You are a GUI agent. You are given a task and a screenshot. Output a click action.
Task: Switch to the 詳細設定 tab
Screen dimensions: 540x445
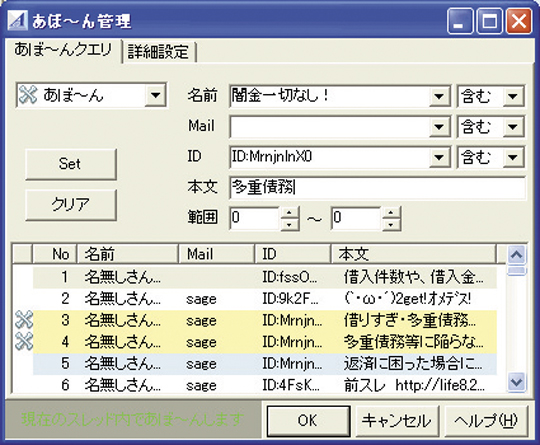[159, 52]
